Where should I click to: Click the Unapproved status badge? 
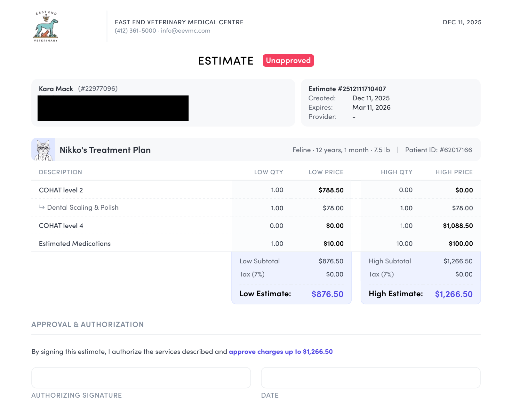[x=288, y=61]
